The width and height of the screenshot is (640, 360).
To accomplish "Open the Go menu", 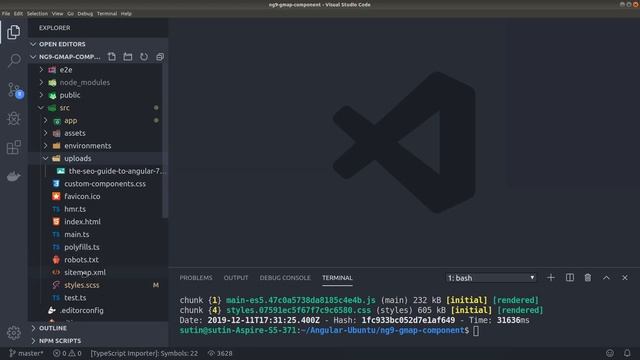I will click(71, 13).
